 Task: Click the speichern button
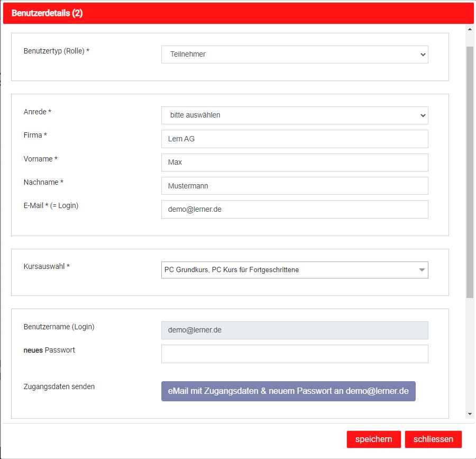pos(374,439)
